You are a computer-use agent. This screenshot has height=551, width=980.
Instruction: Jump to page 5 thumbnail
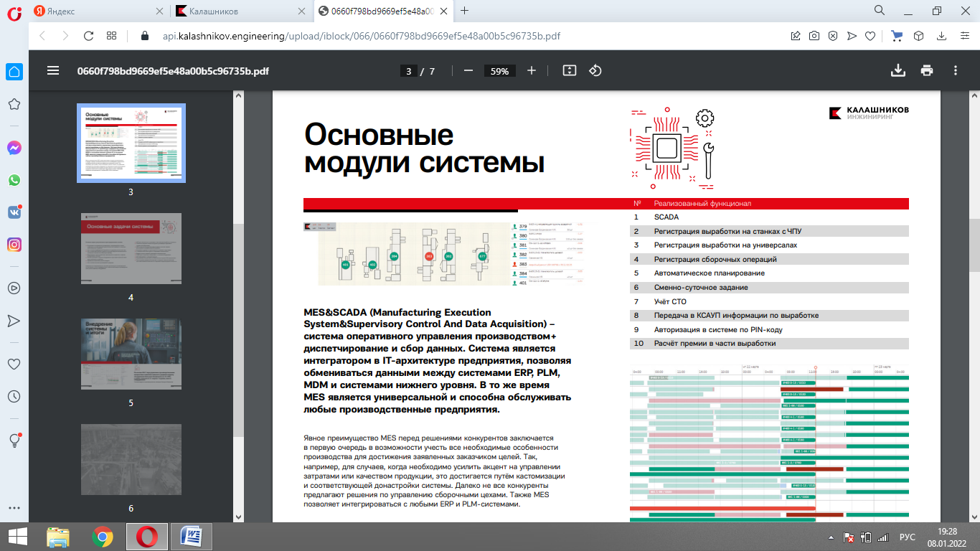click(x=131, y=354)
